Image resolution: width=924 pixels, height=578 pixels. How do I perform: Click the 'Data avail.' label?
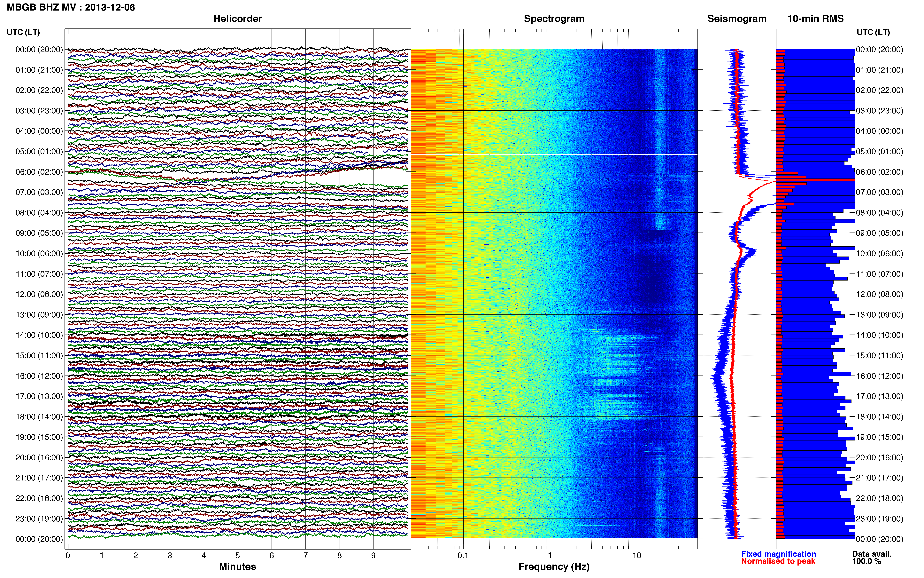[872, 554]
